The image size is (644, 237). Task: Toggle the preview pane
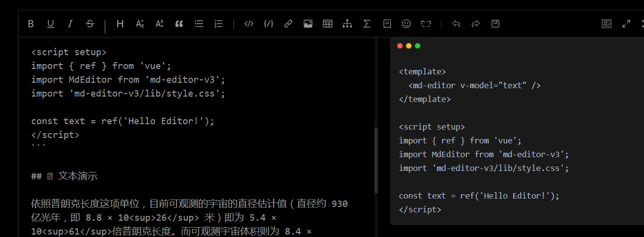point(607,24)
